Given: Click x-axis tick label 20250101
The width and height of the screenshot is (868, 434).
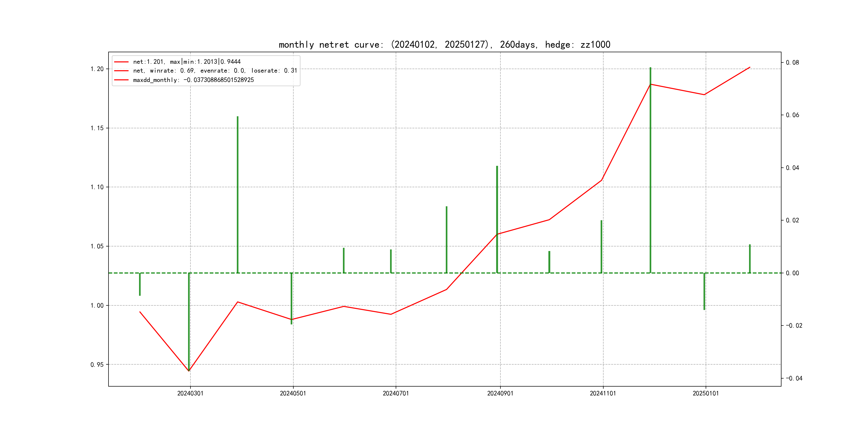Looking at the screenshot, I should pyautogui.click(x=706, y=393).
